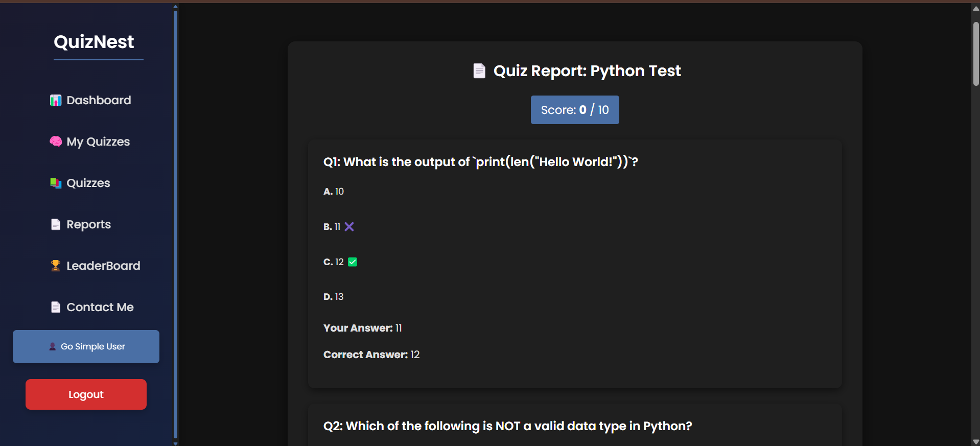Image resolution: width=980 pixels, height=446 pixels.
Task: Navigate to the Contact Me page
Action: tap(100, 307)
